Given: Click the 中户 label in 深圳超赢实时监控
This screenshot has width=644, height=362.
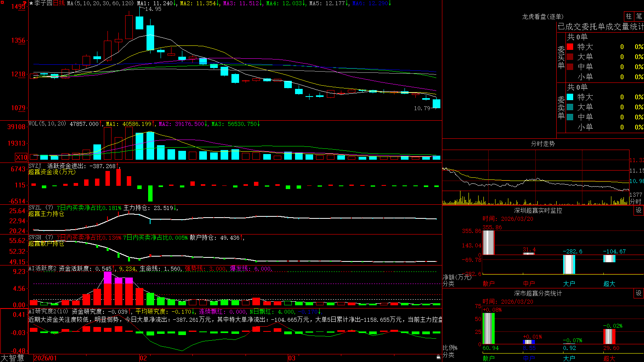Looking at the screenshot, I should point(529,284).
